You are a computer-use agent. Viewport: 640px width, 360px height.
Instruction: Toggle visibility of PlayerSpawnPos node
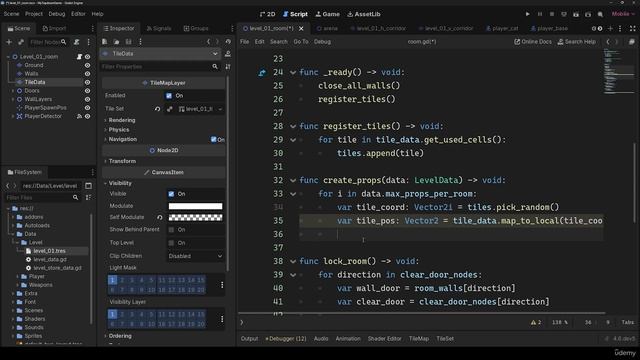(87, 108)
